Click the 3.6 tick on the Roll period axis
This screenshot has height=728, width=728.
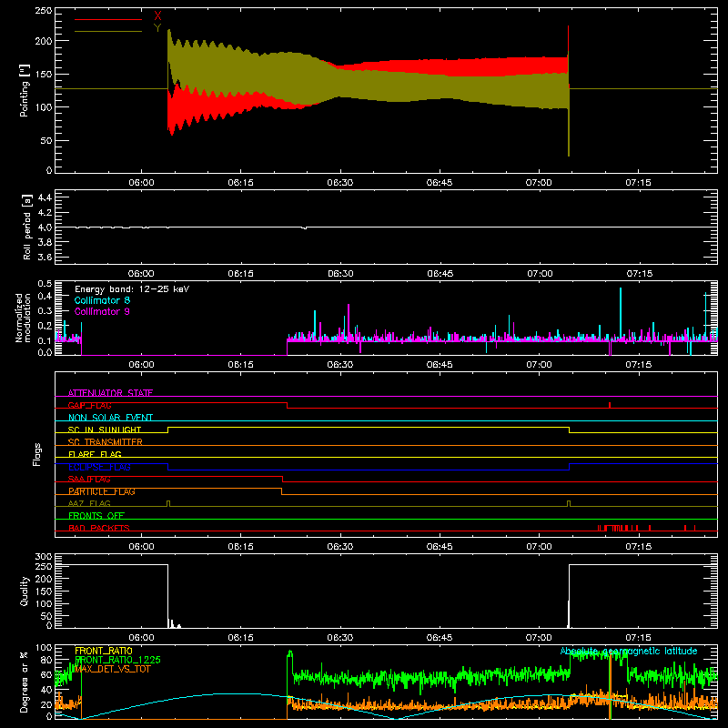pyautogui.click(x=45, y=257)
